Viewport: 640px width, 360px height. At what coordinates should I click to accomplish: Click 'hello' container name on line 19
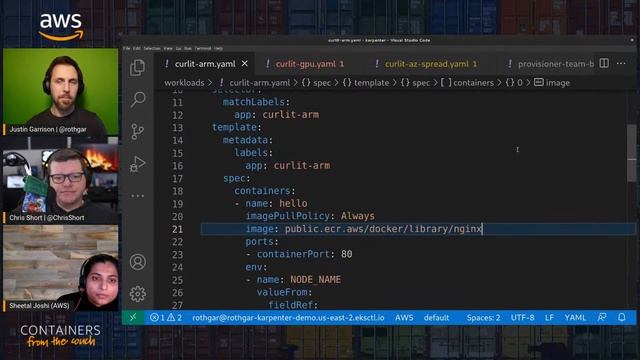click(293, 203)
